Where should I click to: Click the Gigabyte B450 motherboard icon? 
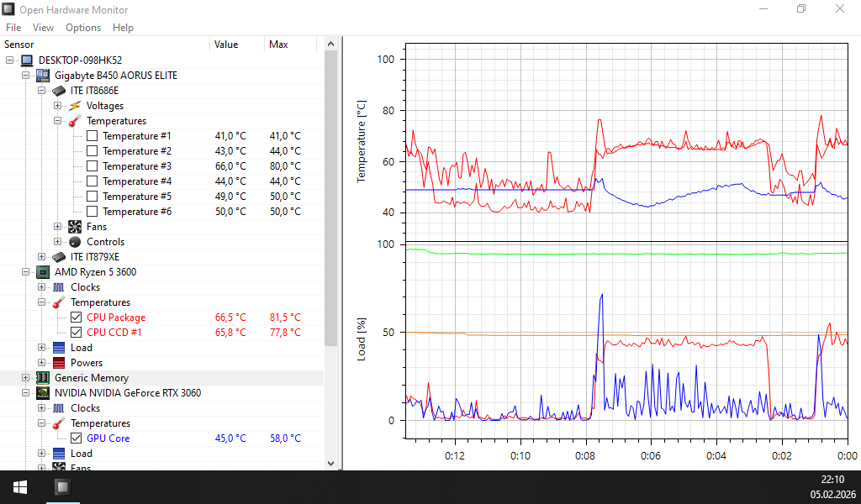coord(43,75)
